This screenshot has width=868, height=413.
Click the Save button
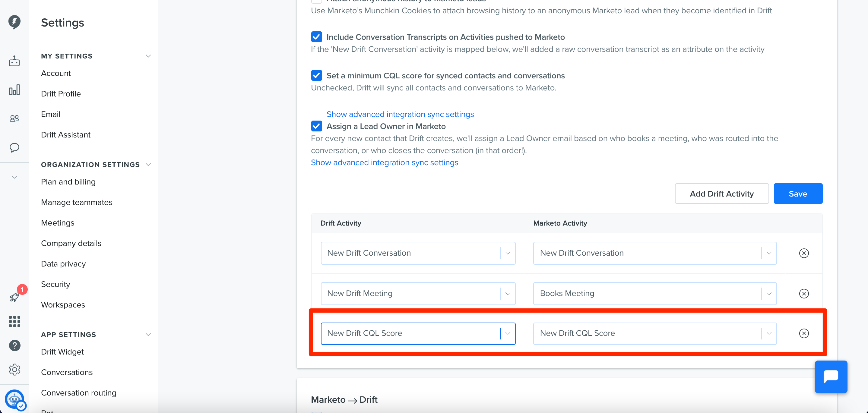(x=798, y=193)
